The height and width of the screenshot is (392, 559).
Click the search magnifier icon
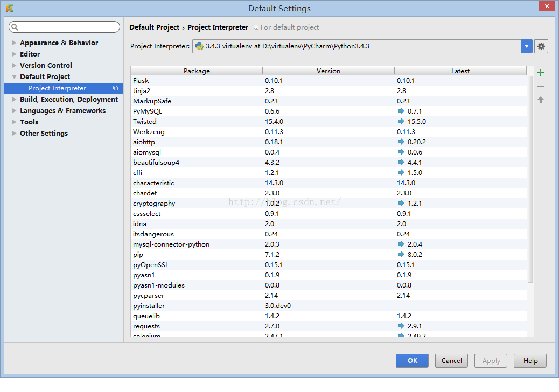(x=15, y=27)
